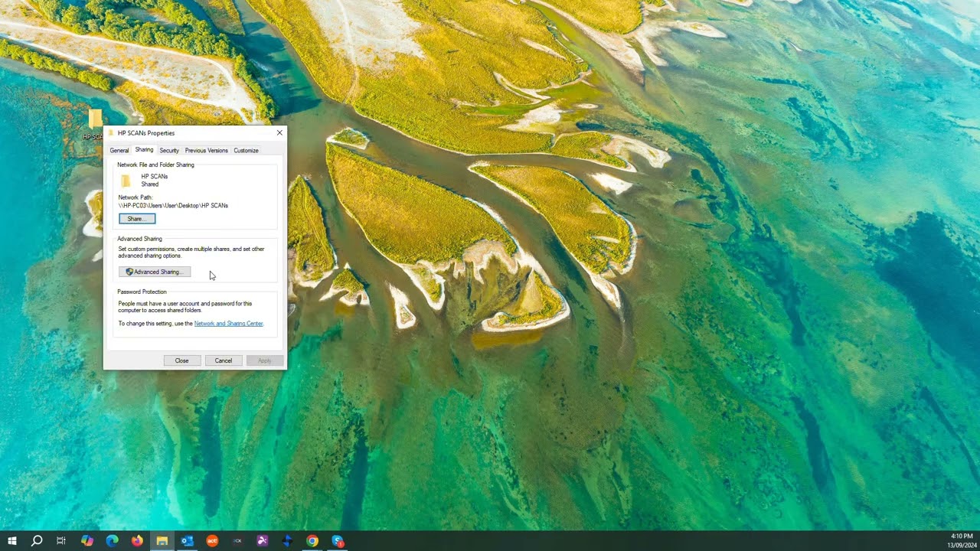Screen dimensions: 980x551
Task: Click the 'Password Protection' group heading
Action: pyautogui.click(x=142, y=292)
